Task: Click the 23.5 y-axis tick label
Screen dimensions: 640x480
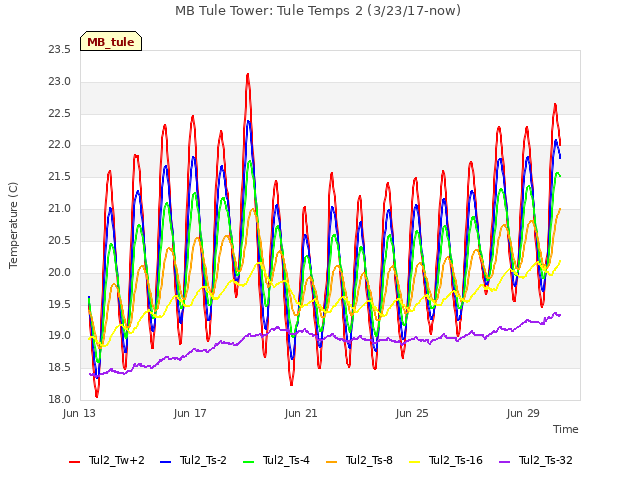Action: 60,49
